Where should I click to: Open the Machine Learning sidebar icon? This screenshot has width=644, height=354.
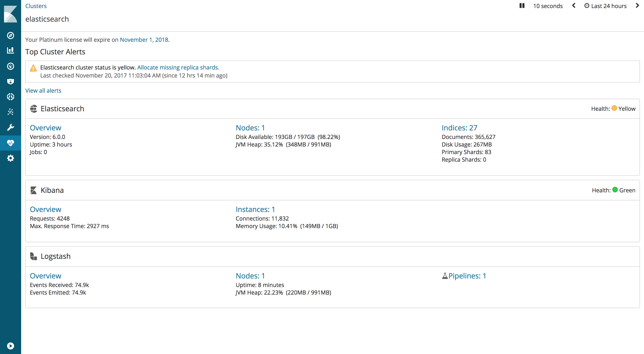(x=11, y=97)
